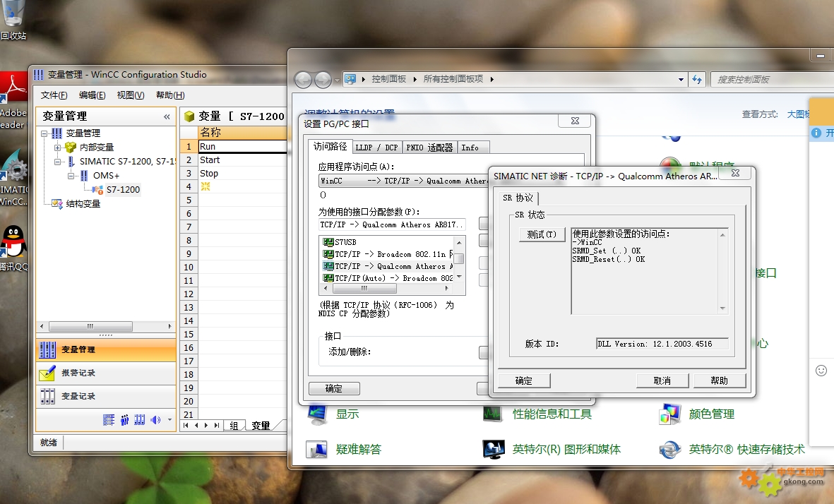This screenshot has height=504, width=834.
Task: Click the 内部变量 yellow cubes icon
Action: pyautogui.click(x=70, y=148)
